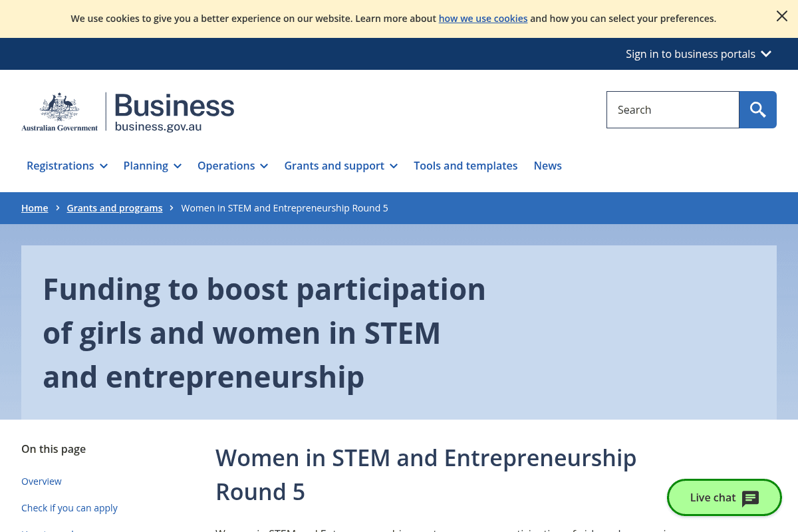Viewport: 798px width, 532px height.
Task: Click the breadcrumb arrow after Grants and programs
Action: (x=171, y=207)
